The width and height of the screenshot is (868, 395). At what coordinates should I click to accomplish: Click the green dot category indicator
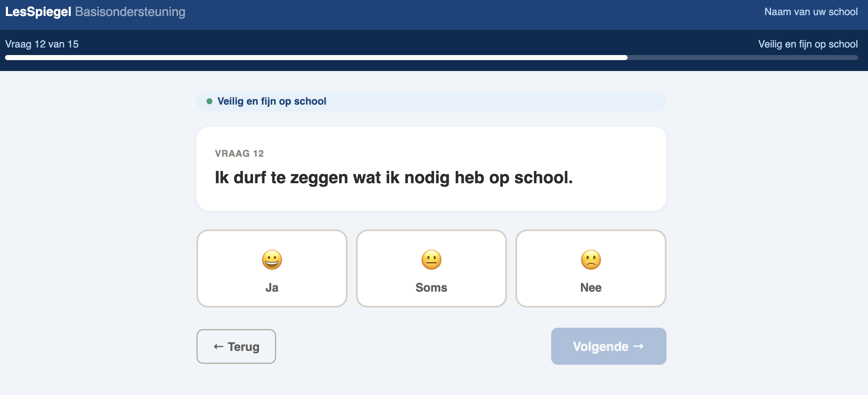pos(209,101)
